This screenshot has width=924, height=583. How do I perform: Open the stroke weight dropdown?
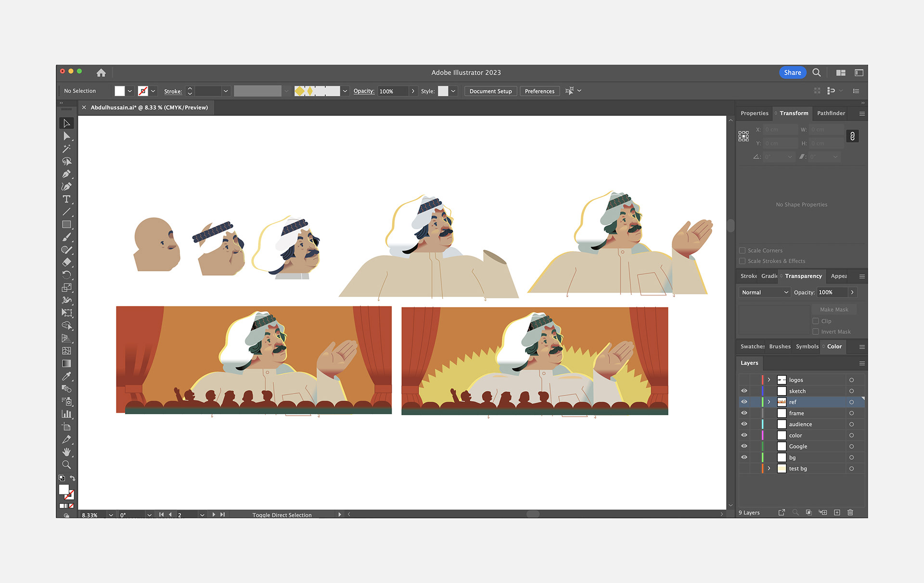[226, 91]
